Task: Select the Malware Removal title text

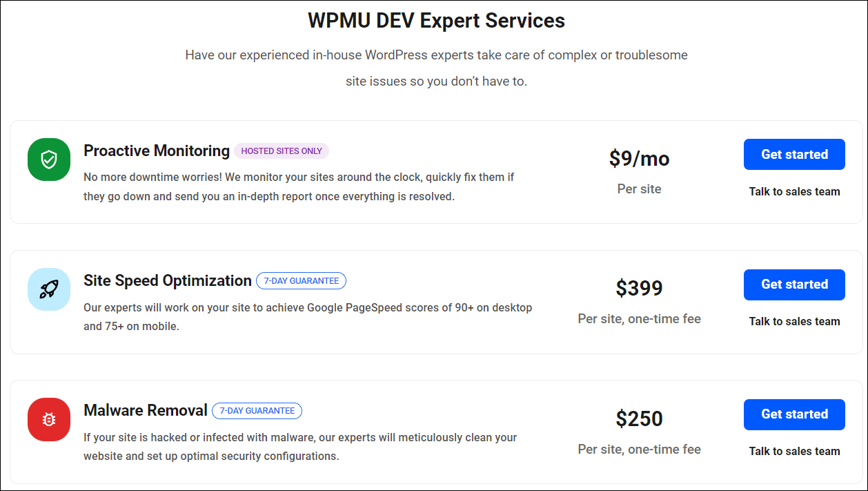Action: tap(146, 410)
